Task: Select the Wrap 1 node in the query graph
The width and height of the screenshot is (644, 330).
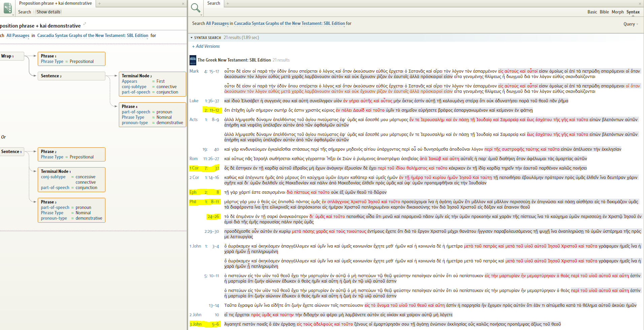Action: tap(12, 56)
